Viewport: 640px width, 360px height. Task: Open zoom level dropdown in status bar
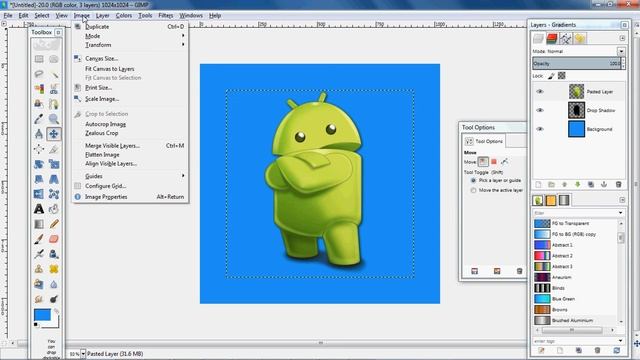pos(83,354)
